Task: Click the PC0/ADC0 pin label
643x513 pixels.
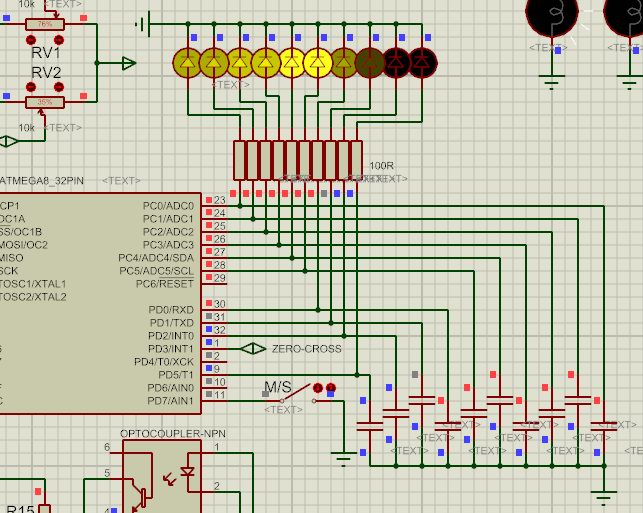Action: [x=168, y=205]
